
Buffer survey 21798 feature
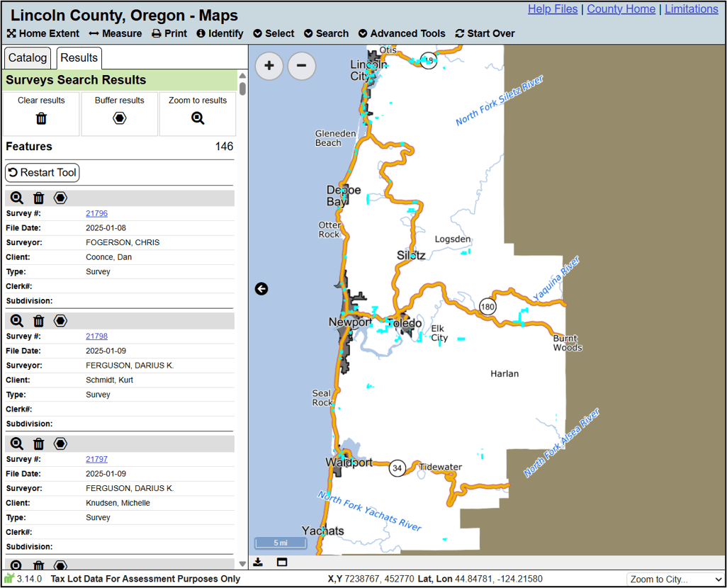pyautogui.click(x=60, y=321)
